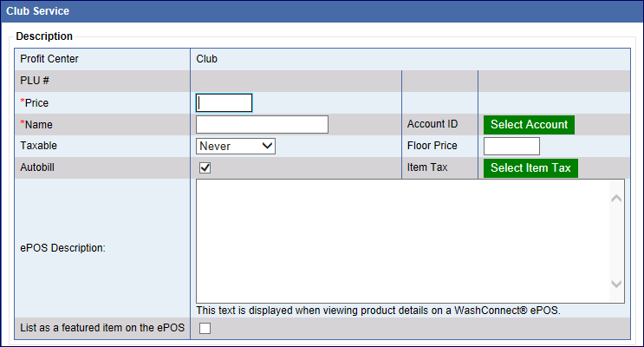Click the ePOS Description label
The height and width of the screenshot is (347, 644).
click(62, 248)
